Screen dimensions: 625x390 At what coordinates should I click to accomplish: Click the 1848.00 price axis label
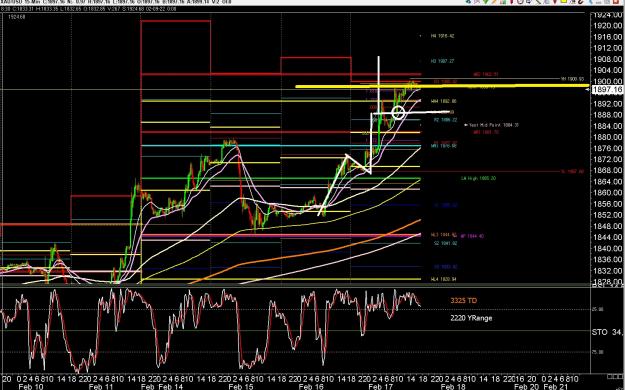click(x=607, y=227)
